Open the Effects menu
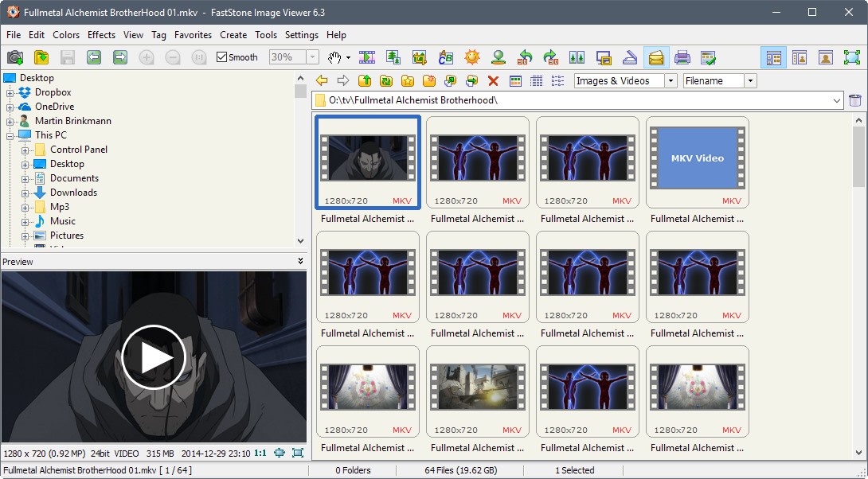 tap(101, 35)
